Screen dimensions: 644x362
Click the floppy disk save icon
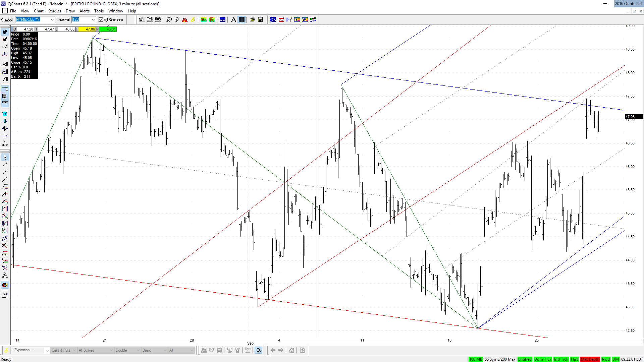point(260,20)
